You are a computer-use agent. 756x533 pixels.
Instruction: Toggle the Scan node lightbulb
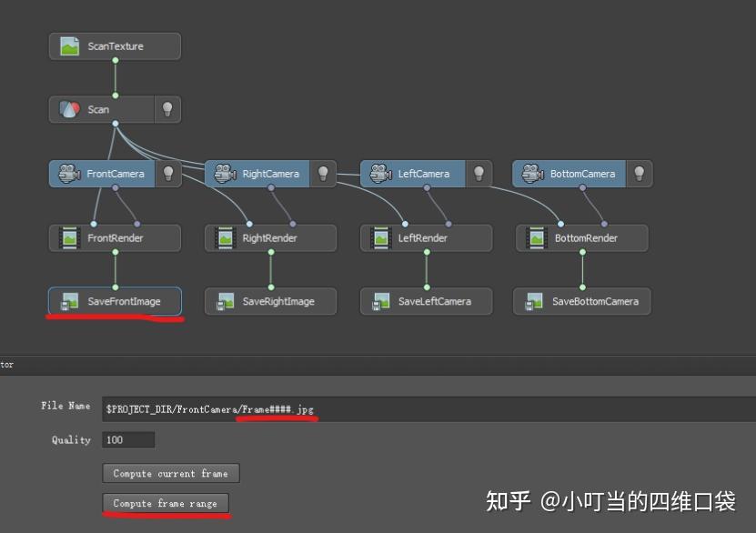(x=166, y=108)
